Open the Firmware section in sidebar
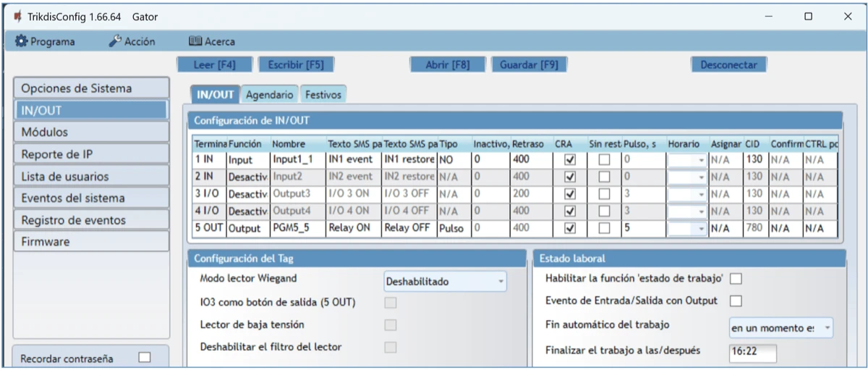 [90, 242]
